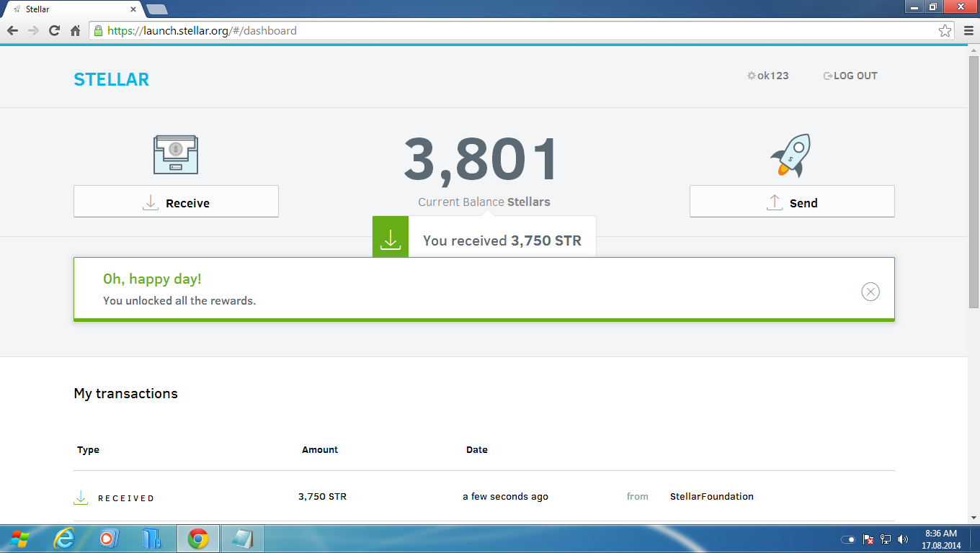
Task: Click the 'You unlocked all the rewards.' text
Action: 179,300
